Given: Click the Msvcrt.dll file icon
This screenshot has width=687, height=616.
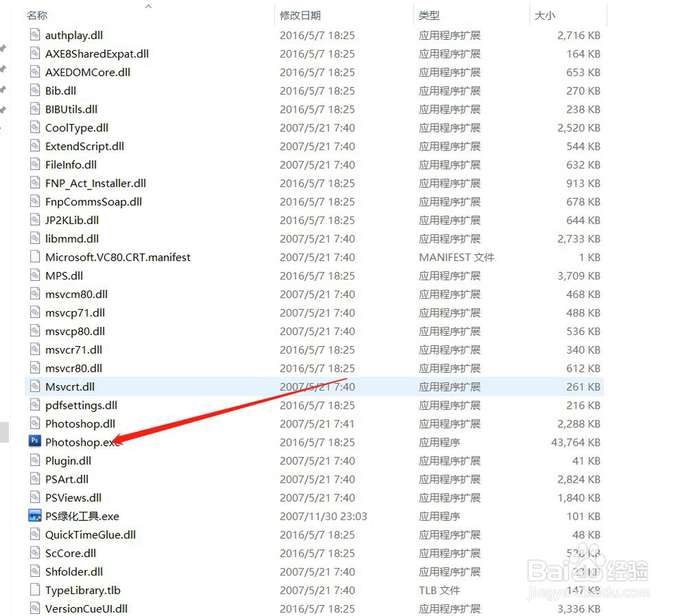Looking at the screenshot, I should [35, 386].
